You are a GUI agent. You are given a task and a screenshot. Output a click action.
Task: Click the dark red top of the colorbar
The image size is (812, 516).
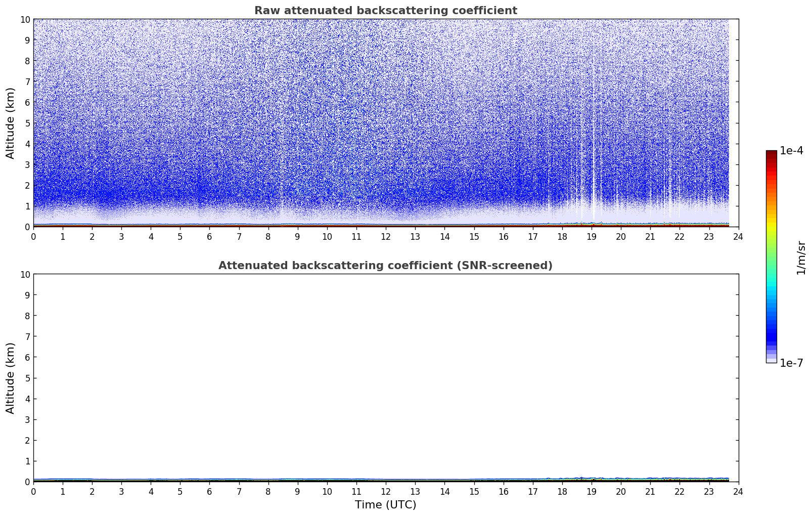click(x=771, y=154)
